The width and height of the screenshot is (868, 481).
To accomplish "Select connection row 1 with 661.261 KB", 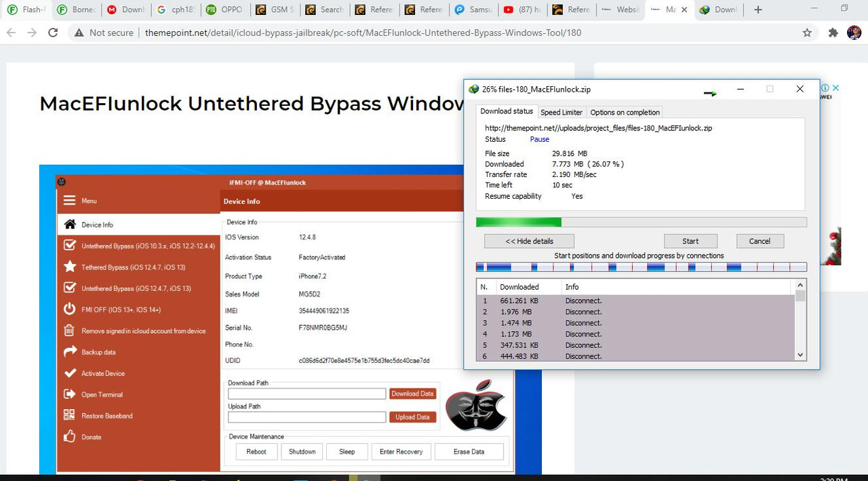I will [636, 301].
